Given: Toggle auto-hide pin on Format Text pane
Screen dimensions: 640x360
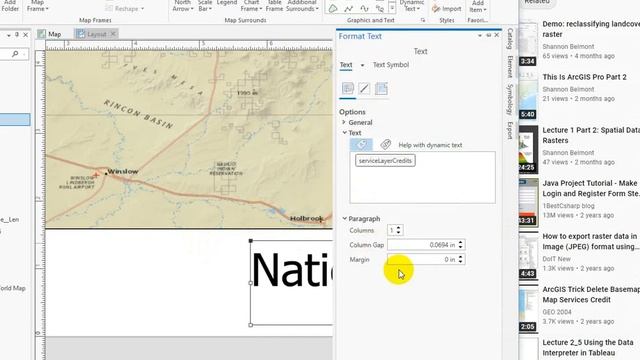Looking at the screenshot, I should 489,36.
